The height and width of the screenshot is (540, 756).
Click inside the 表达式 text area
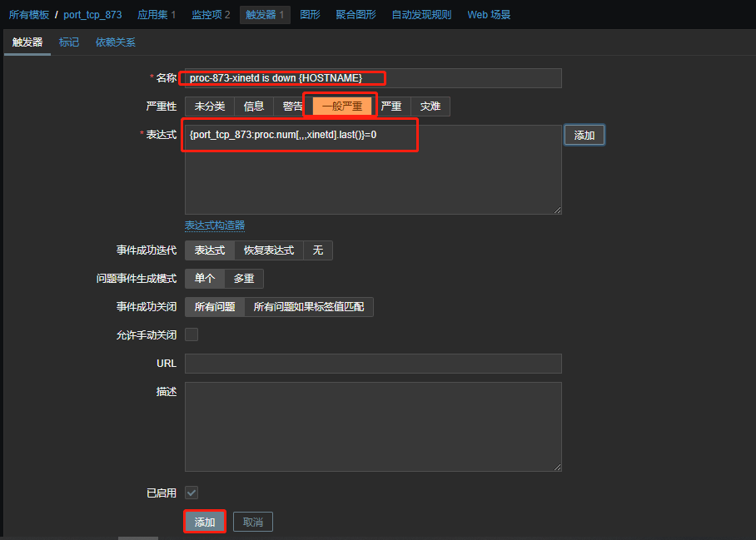(373, 170)
